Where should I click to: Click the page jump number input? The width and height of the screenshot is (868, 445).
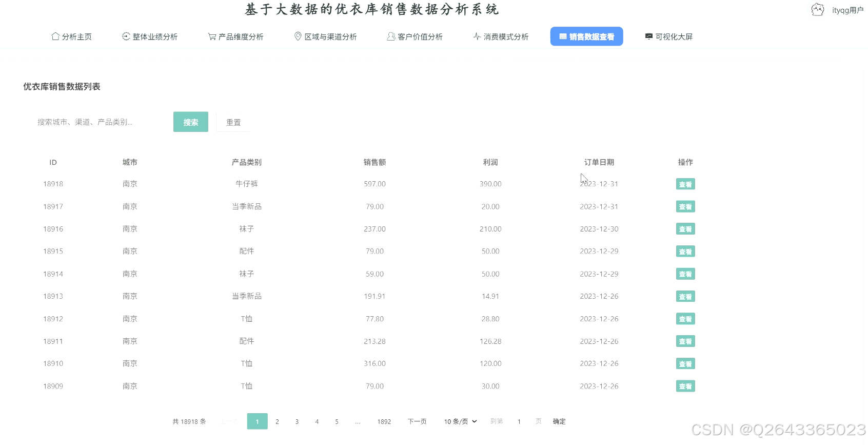click(x=519, y=421)
